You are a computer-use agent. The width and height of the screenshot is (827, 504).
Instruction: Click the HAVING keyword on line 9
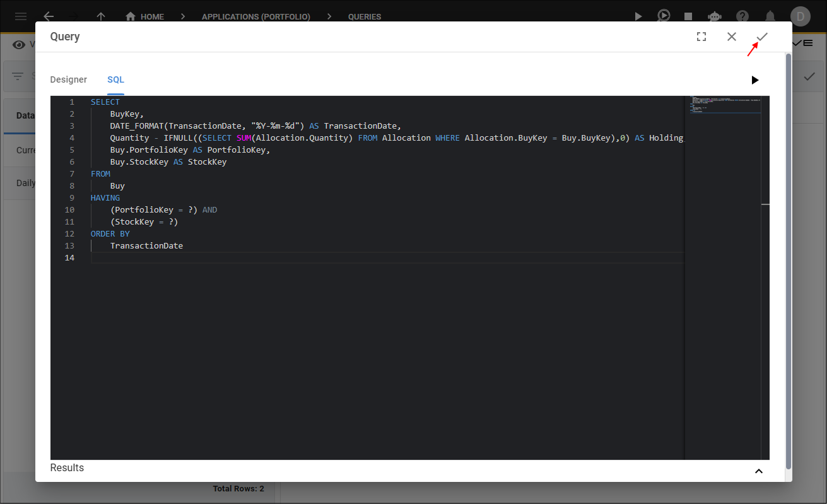tap(105, 197)
